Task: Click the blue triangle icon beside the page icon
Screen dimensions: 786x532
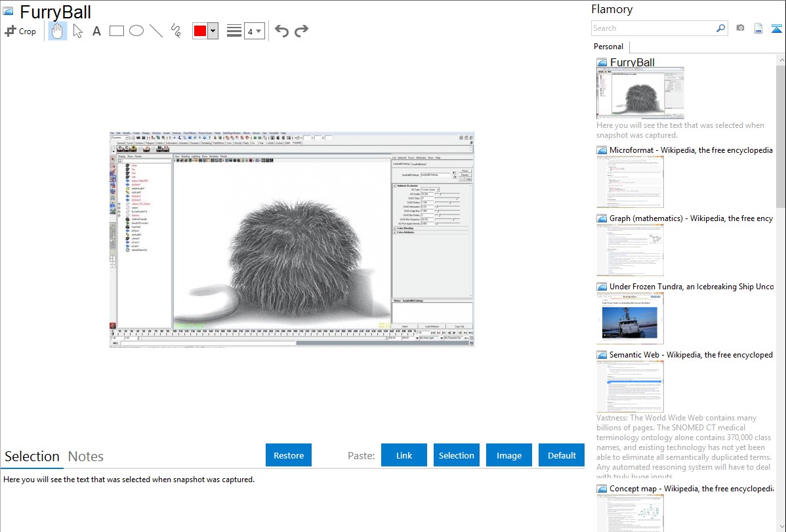Action: coord(776,28)
